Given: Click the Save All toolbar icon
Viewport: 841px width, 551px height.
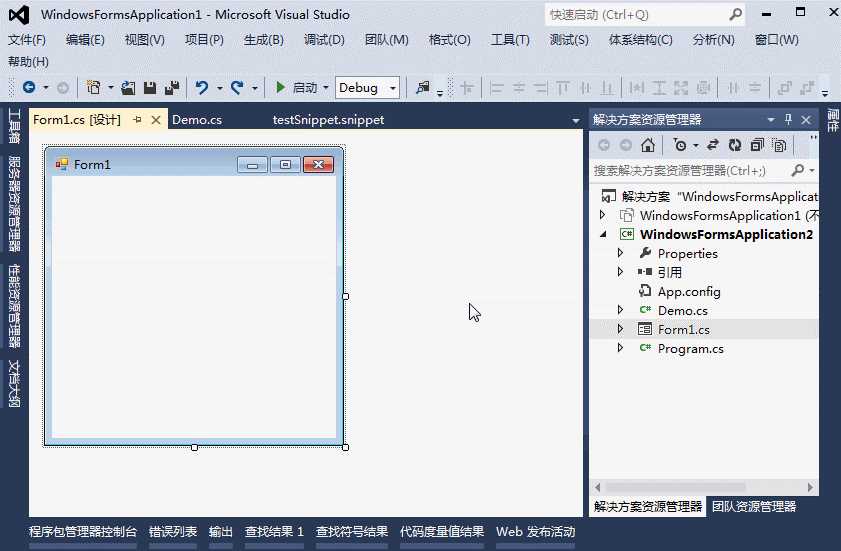Looking at the screenshot, I should click(x=172, y=88).
